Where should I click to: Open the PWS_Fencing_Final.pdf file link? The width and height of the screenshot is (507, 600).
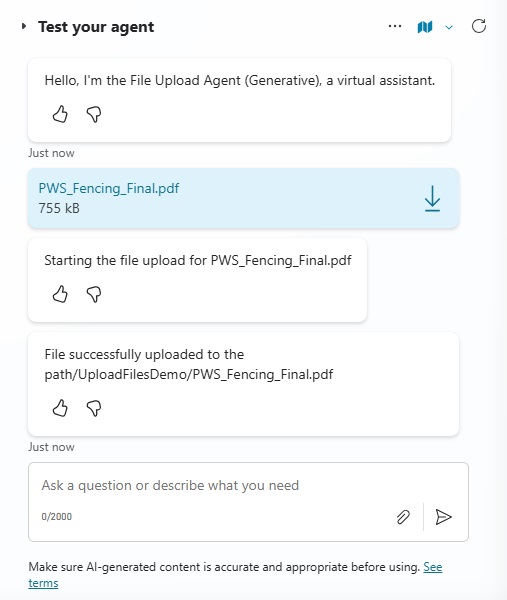pyautogui.click(x=109, y=188)
